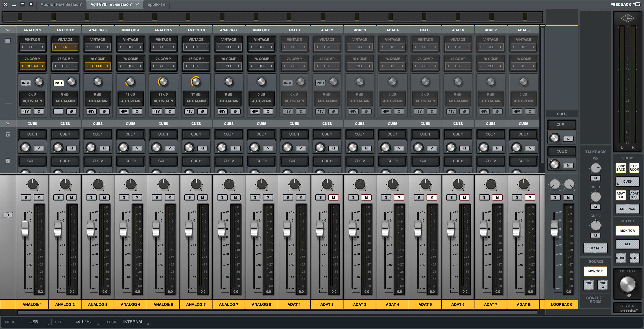The image size is (644, 329).
Task: Click the Talkback CUE 1 knob
Action: coord(596,197)
